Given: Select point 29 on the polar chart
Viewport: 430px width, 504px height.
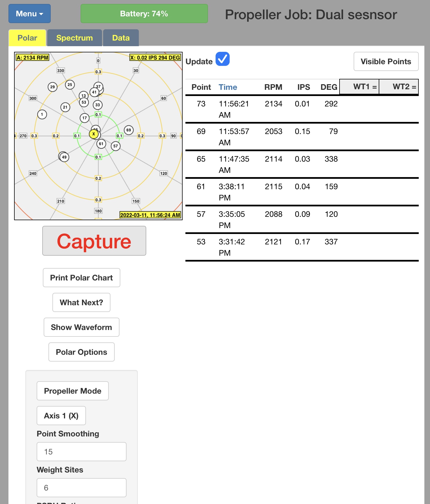Looking at the screenshot, I should (52, 87).
